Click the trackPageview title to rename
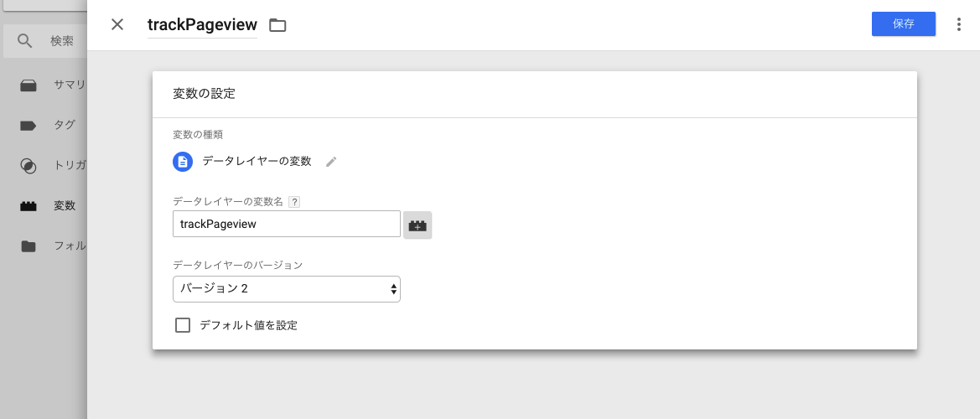The height and width of the screenshot is (419, 980). [x=202, y=25]
